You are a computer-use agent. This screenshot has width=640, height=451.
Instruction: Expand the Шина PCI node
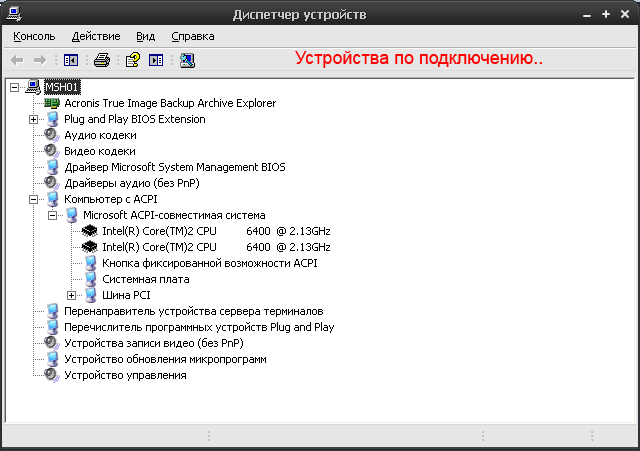[x=71, y=295]
